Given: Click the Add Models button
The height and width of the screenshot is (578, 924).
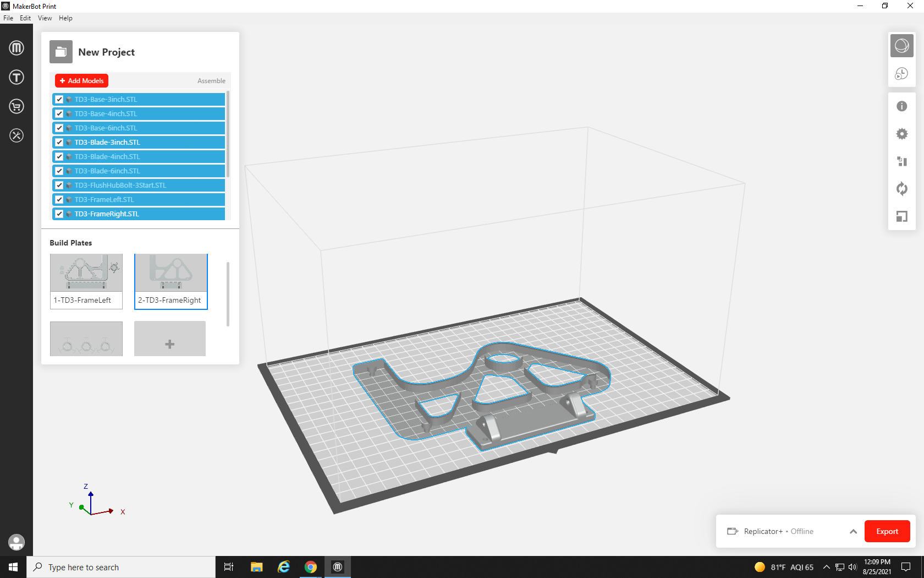Looking at the screenshot, I should [x=81, y=81].
